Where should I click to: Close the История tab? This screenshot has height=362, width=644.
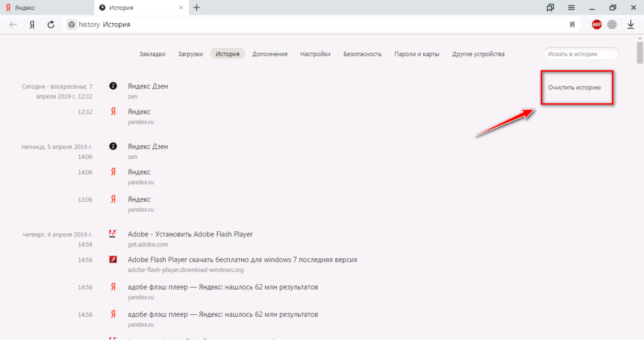coord(181,8)
